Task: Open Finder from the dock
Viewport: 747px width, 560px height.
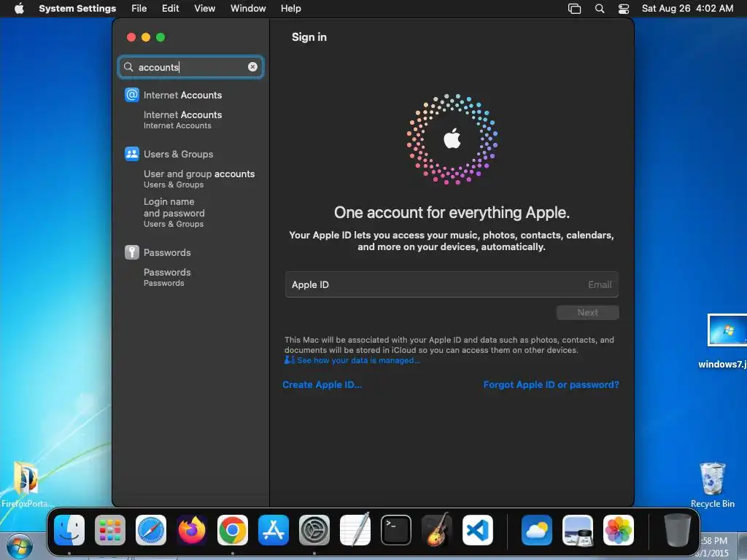Action: click(x=69, y=530)
